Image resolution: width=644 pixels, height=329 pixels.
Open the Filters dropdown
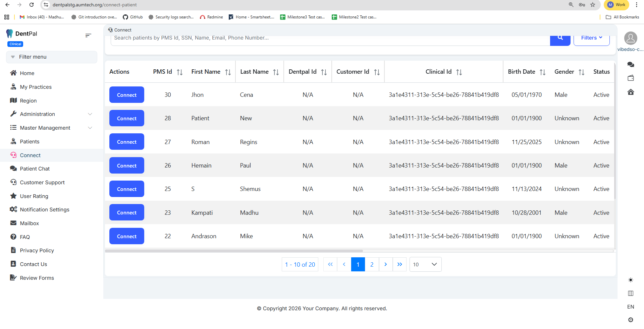point(591,38)
